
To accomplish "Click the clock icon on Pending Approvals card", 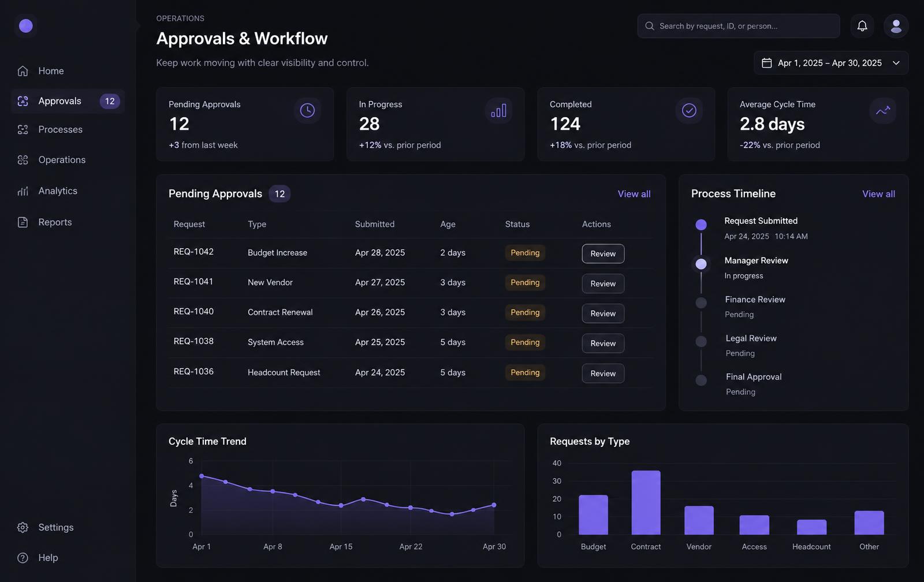I will (307, 110).
